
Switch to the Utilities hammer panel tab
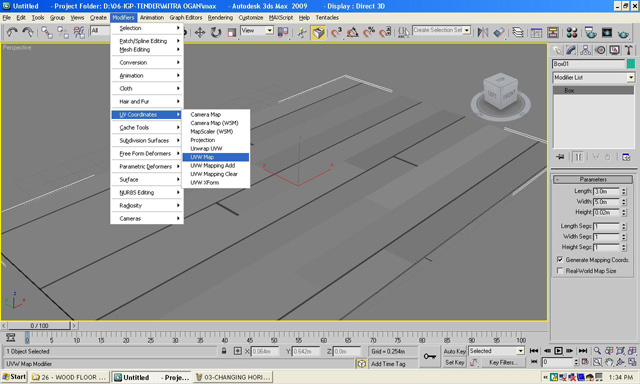[x=629, y=50]
